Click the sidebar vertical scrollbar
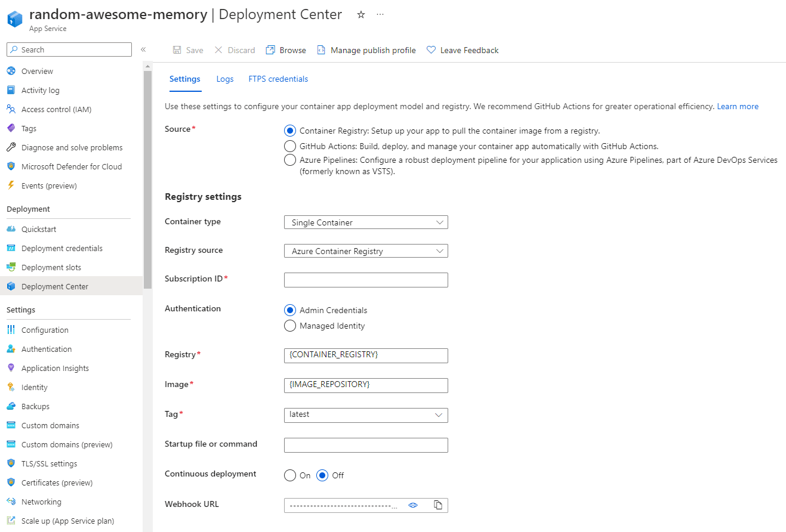Viewport: 786px width, 532px height. tap(147, 179)
